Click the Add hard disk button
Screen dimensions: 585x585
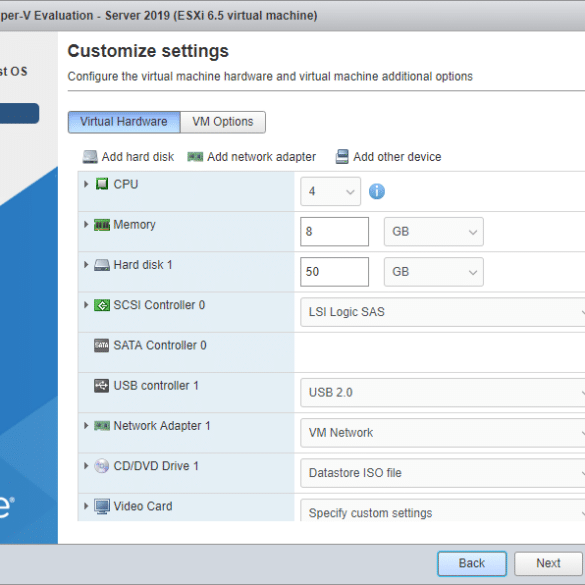(128, 157)
